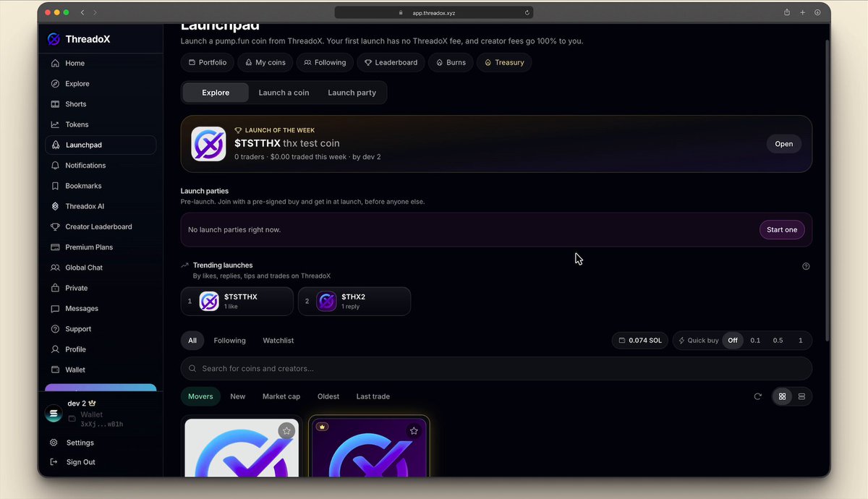Go to Explore in the sidebar
868x499 pixels.
pyautogui.click(x=101, y=84)
